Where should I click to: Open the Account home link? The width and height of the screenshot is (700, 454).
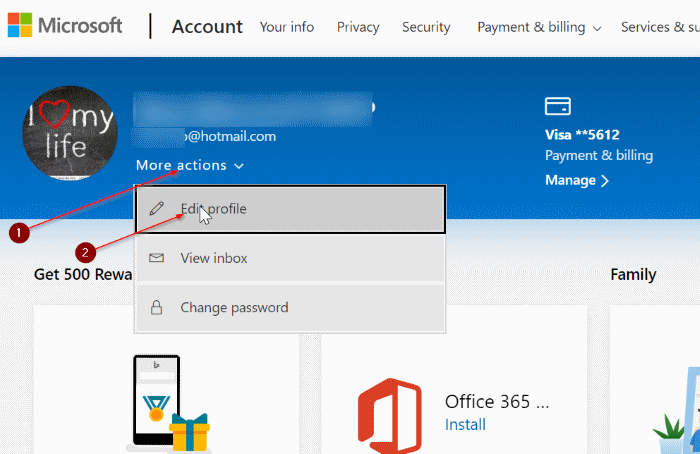[x=207, y=27]
